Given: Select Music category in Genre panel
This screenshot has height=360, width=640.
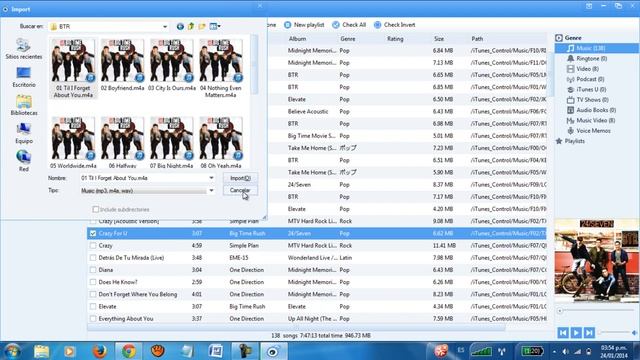Looking at the screenshot, I should pos(596,48).
